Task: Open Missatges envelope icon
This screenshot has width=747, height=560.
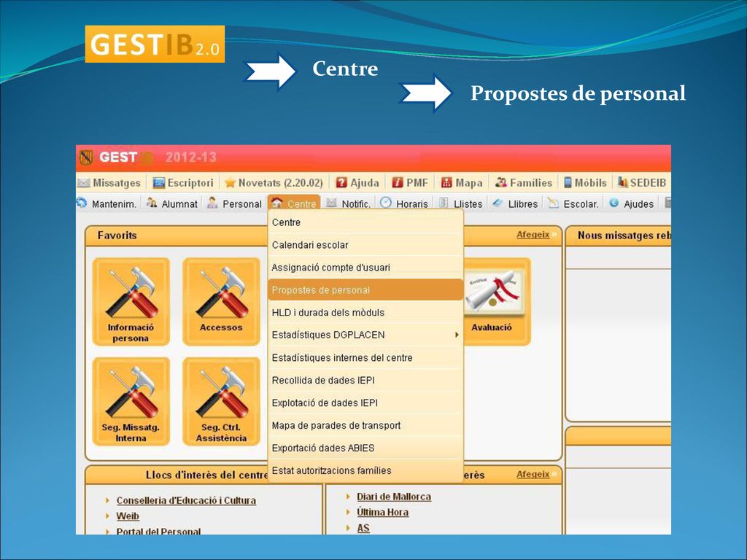Action: coord(83,183)
